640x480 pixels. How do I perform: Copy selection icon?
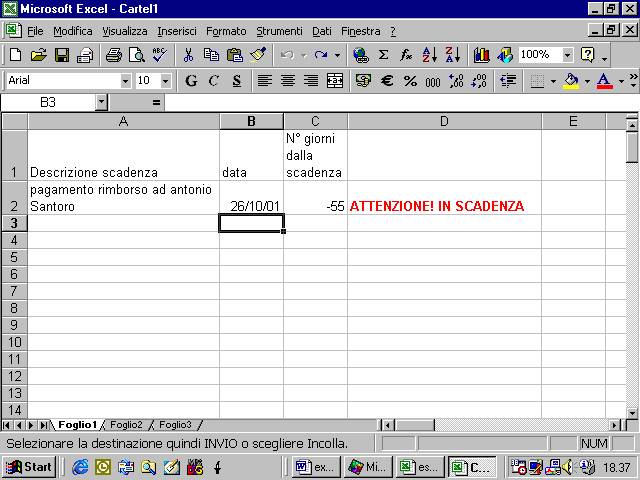tap(211, 55)
